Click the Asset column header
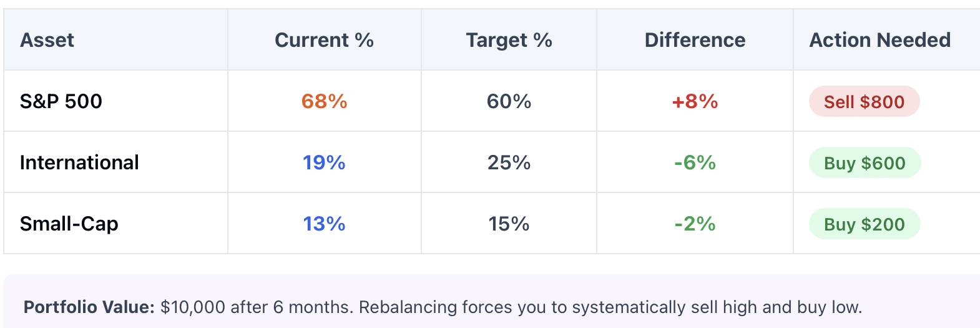 [x=47, y=40]
